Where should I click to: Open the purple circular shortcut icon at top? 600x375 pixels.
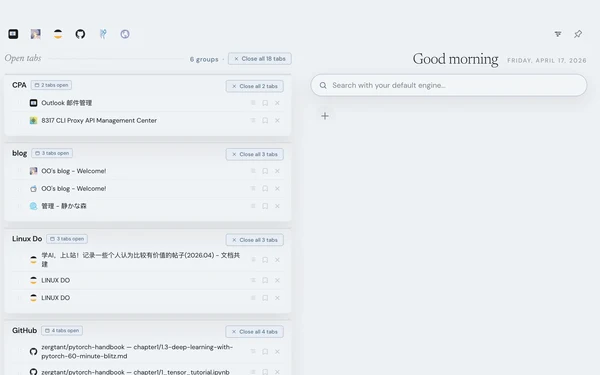[x=125, y=34]
